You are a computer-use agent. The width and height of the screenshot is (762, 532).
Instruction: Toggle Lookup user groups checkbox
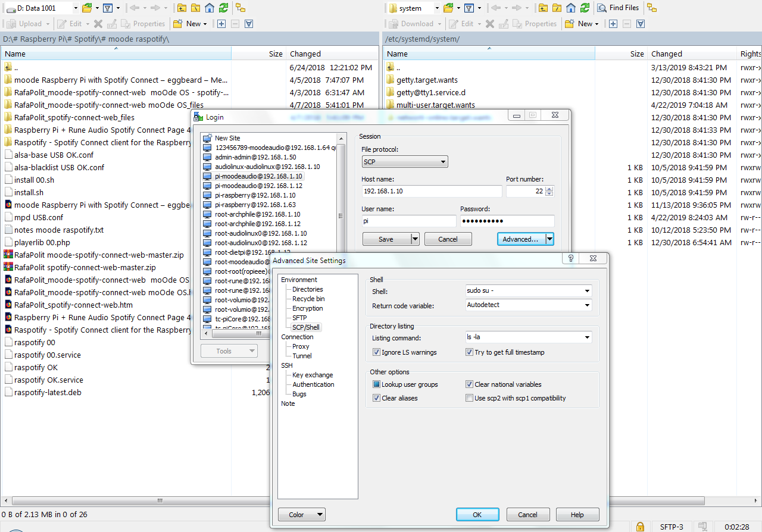376,384
